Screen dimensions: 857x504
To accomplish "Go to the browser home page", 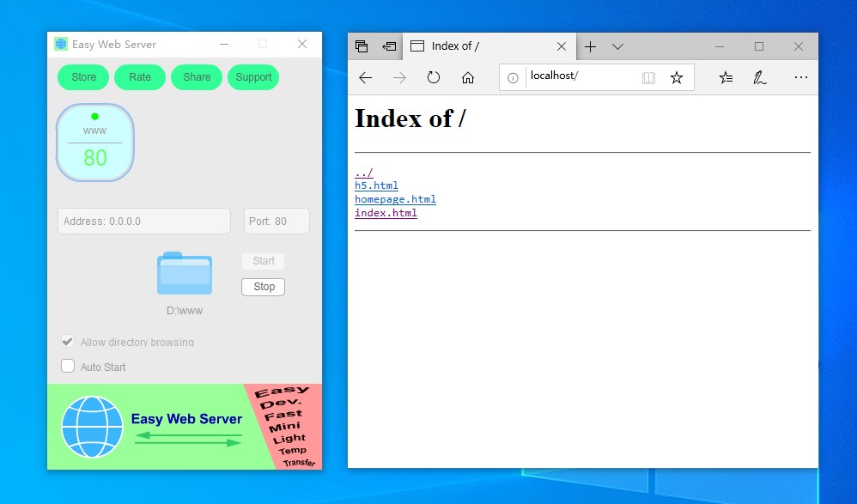I will click(468, 78).
